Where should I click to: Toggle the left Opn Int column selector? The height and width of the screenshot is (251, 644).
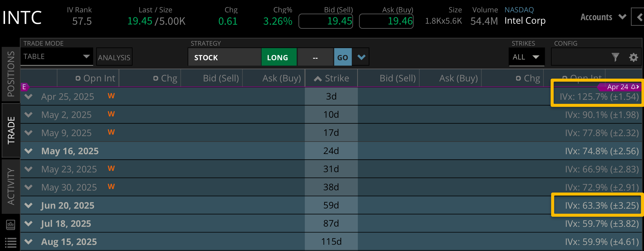(78, 78)
